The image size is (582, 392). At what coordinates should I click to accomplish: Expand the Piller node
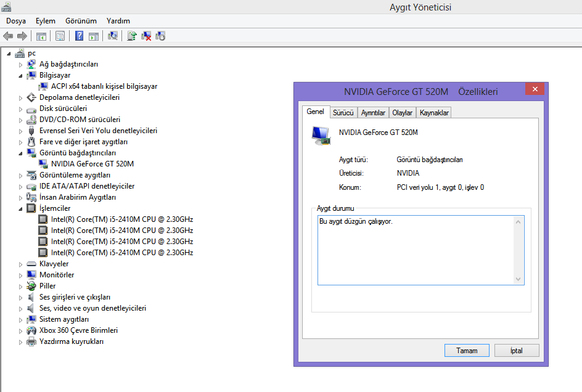[20, 287]
